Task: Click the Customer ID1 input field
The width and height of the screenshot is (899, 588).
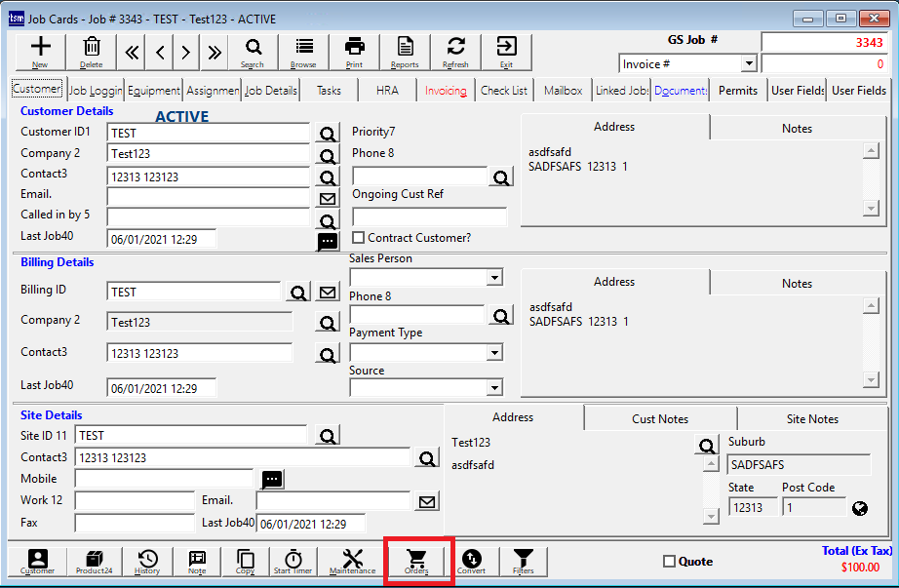Action: point(209,133)
